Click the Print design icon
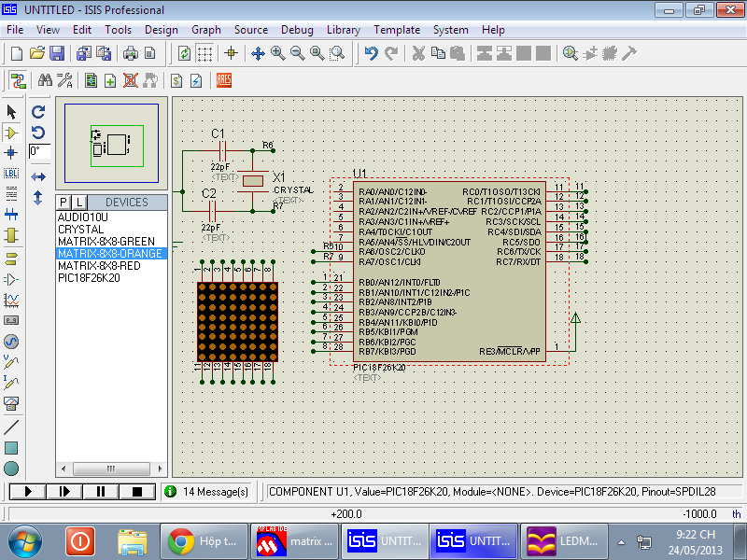Image resolution: width=747 pixels, height=560 pixels. [131, 53]
